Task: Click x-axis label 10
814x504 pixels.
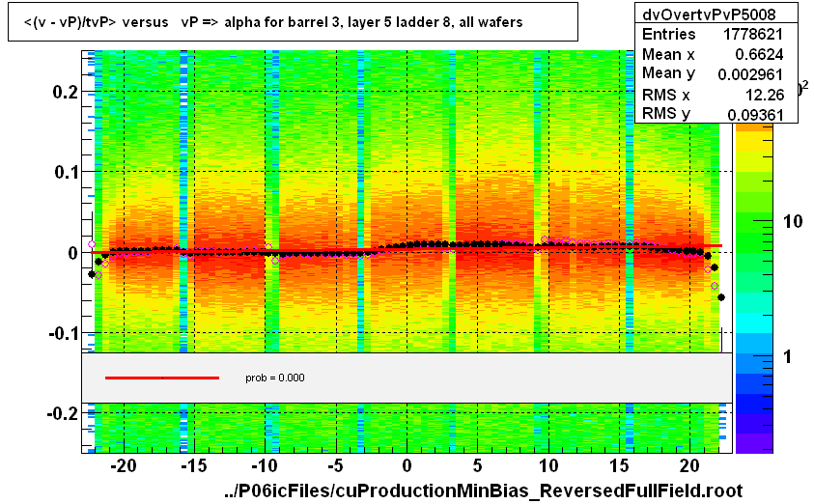Action: 548,465
